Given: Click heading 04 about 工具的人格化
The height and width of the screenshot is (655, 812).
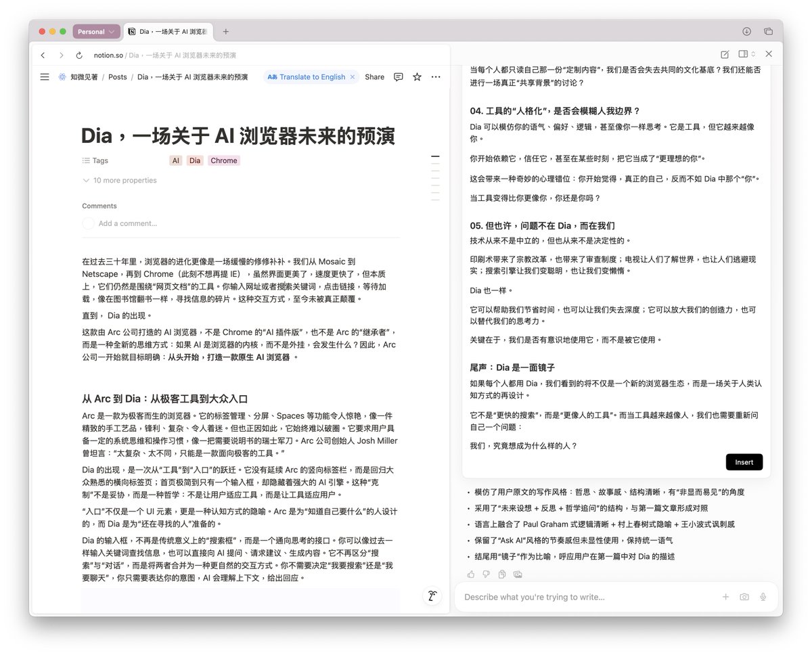Looking at the screenshot, I should [x=555, y=111].
